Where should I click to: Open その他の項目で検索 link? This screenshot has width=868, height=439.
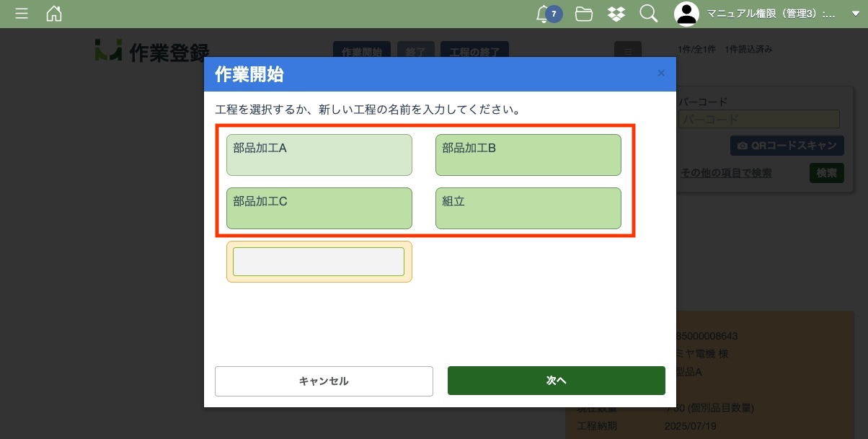(x=726, y=173)
